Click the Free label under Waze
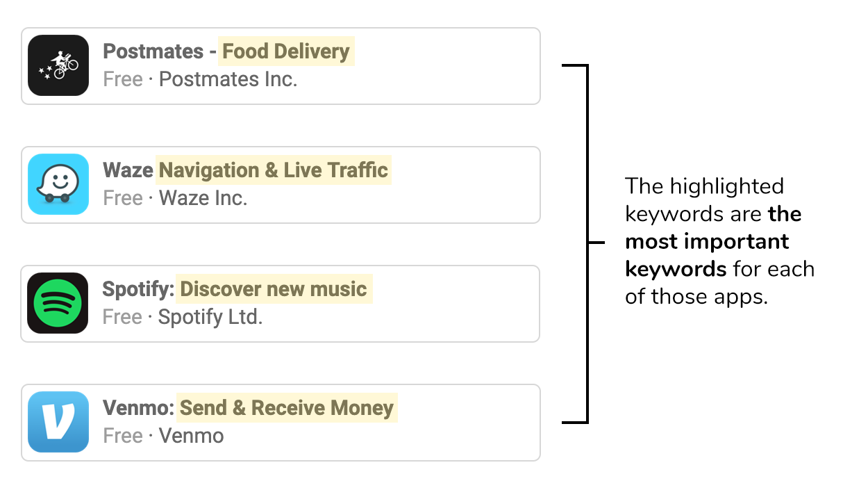This screenshot has width=868, height=481. pos(123,198)
